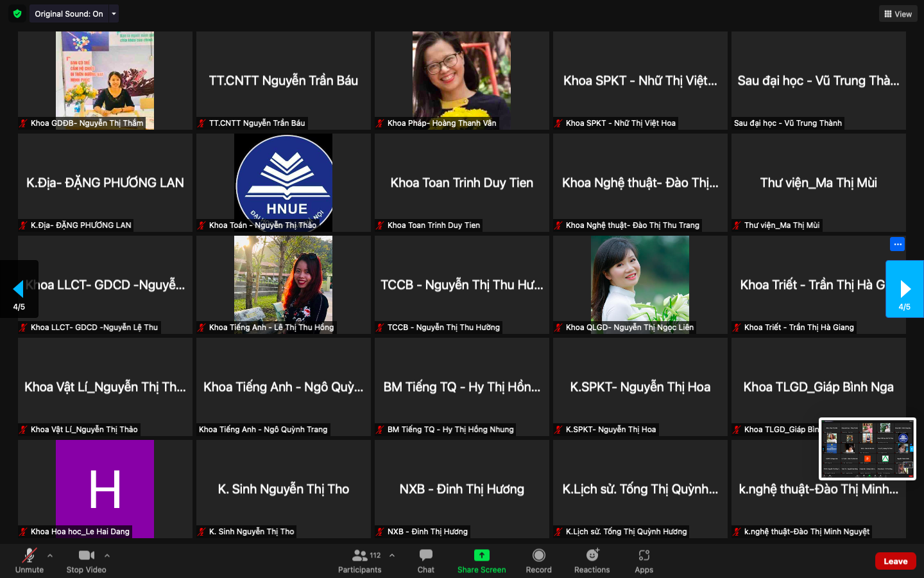Expand video options chevron beside Stop Video
924x578 pixels.
pos(107,556)
